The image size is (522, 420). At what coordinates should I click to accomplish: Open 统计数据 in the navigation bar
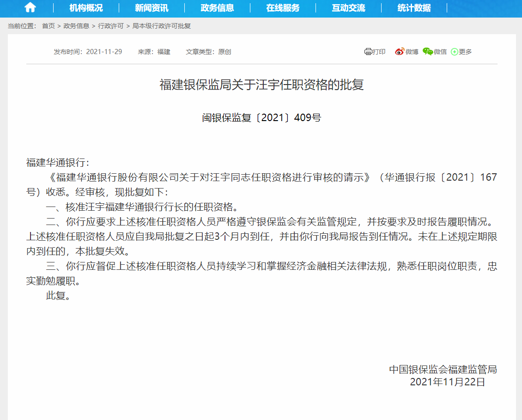pyautogui.click(x=414, y=8)
